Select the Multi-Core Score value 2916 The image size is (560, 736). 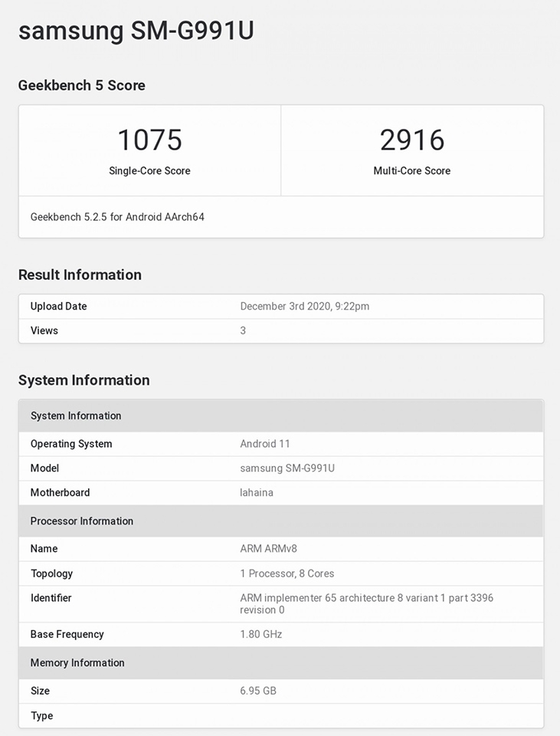coord(412,140)
